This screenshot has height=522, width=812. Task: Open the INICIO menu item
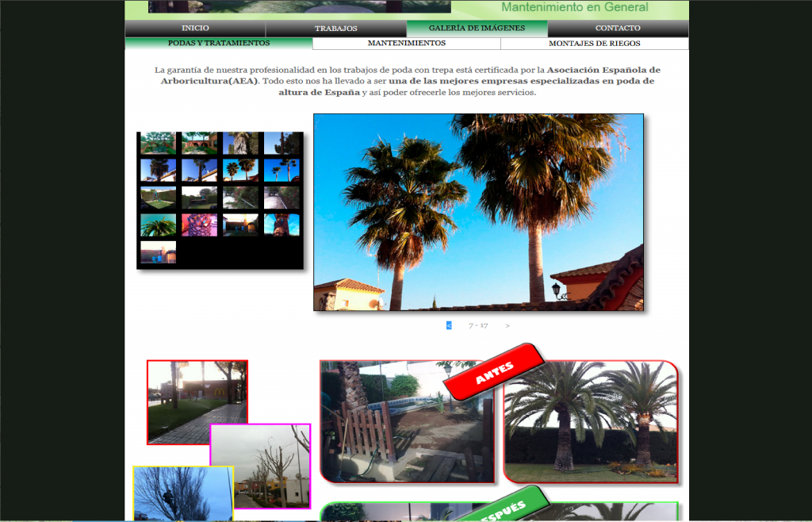coord(195,29)
